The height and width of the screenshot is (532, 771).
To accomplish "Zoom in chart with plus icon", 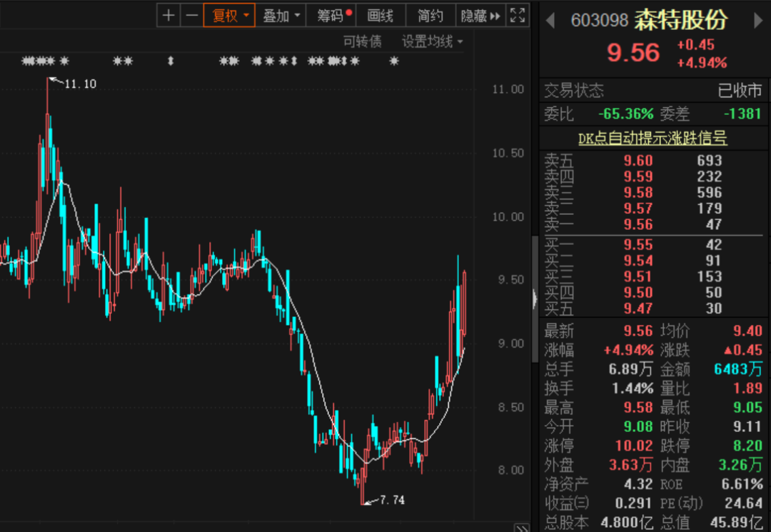I will (x=168, y=16).
